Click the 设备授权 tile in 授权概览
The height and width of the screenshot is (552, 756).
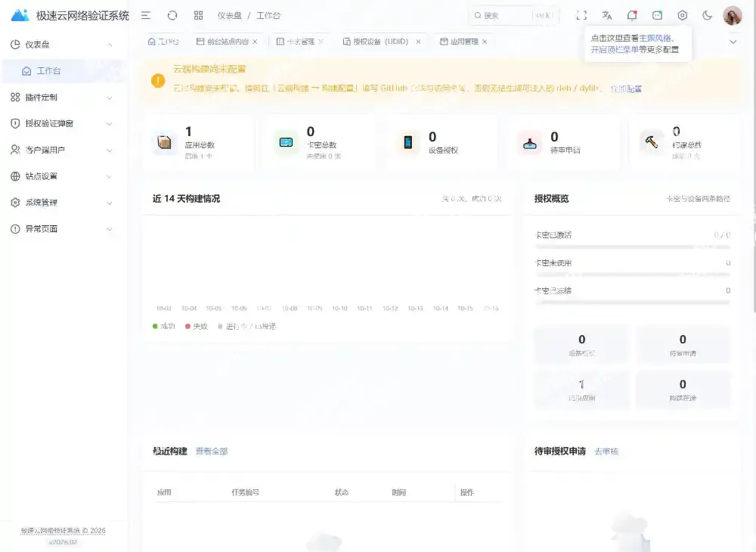[581, 345]
